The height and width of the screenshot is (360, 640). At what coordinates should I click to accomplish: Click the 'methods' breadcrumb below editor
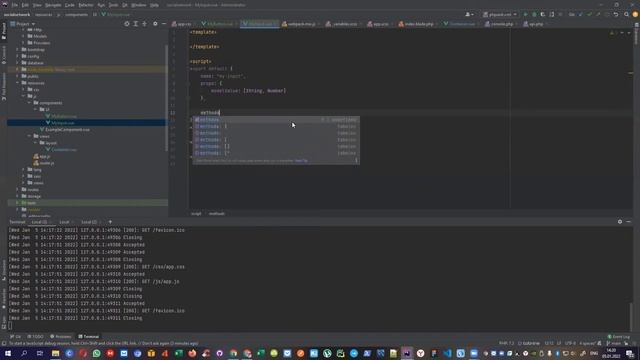click(216, 214)
